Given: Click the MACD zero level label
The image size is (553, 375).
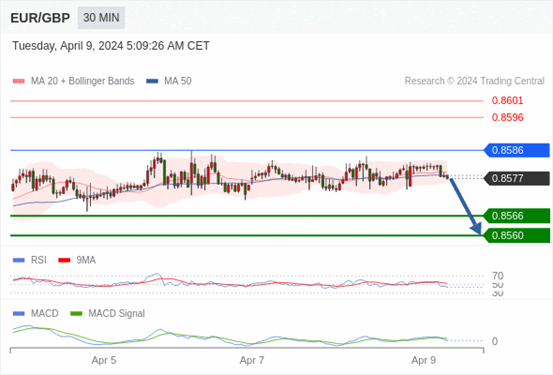Looking at the screenshot, I should click(x=495, y=341).
